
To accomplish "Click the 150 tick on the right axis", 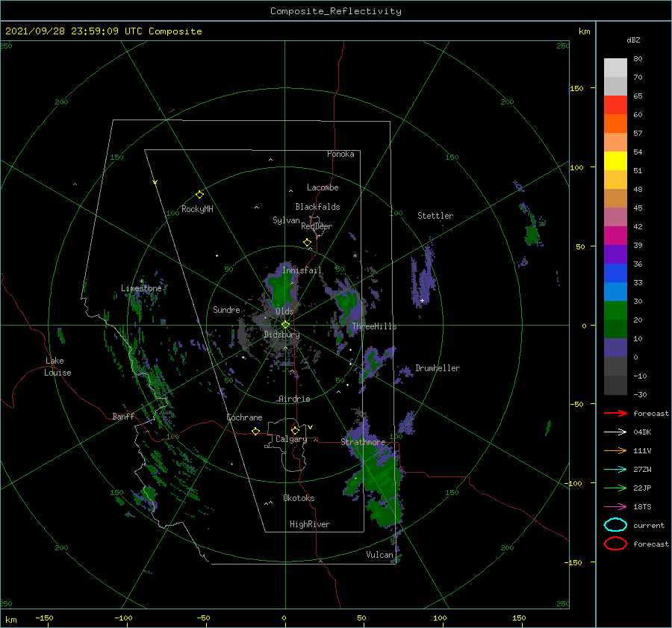I will [x=576, y=88].
